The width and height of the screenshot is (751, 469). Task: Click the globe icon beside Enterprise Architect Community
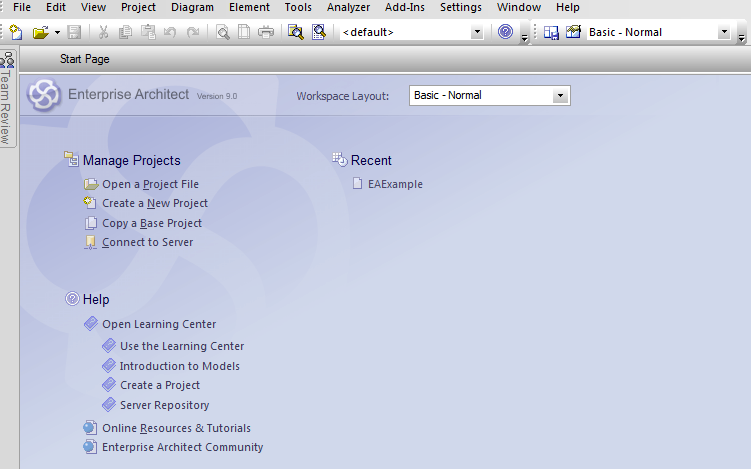pos(90,446)
